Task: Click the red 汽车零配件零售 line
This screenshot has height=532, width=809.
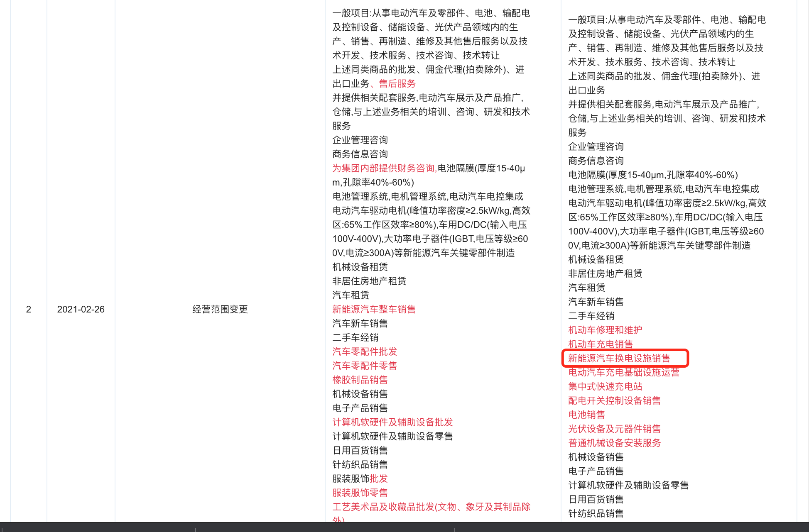Action: [x=365, y=366]
